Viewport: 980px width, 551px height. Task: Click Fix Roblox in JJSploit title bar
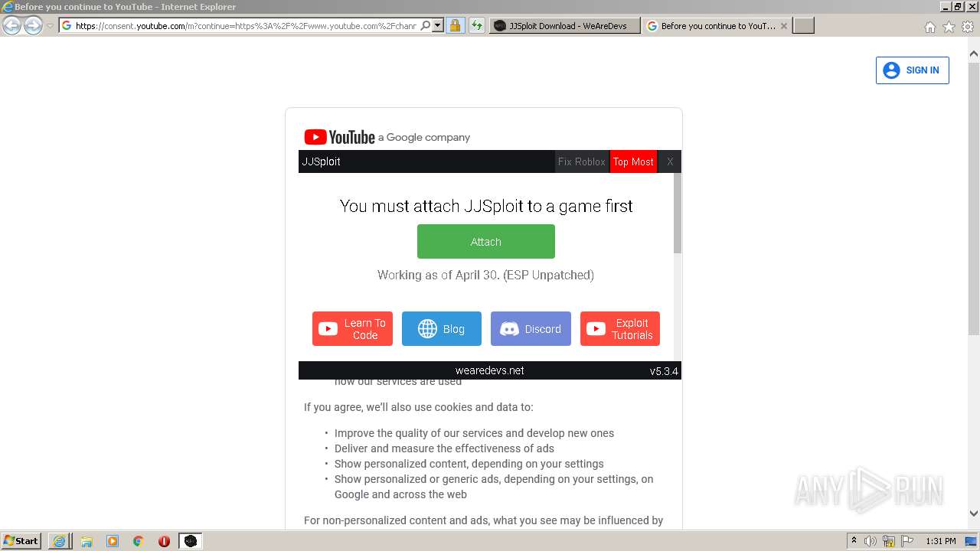pos(582,161)
